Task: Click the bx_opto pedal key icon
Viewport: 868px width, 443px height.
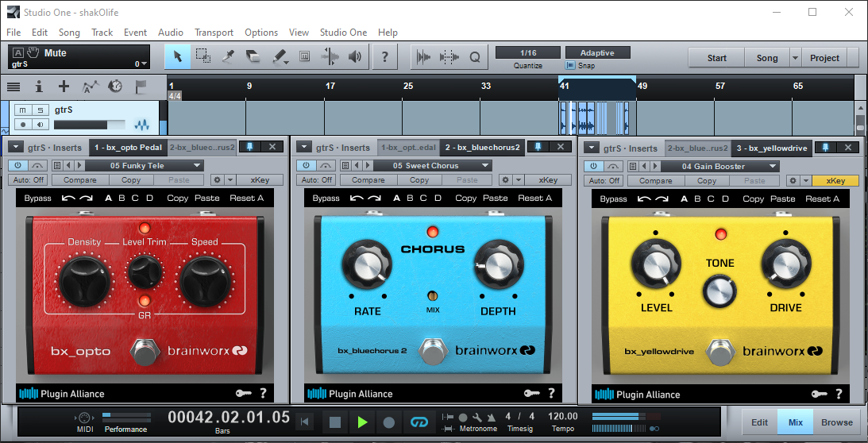Action: [x=244, y=393]
